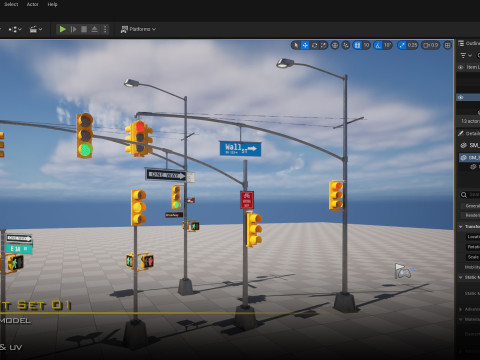Open the Help menu

click(x=52, y=4)
